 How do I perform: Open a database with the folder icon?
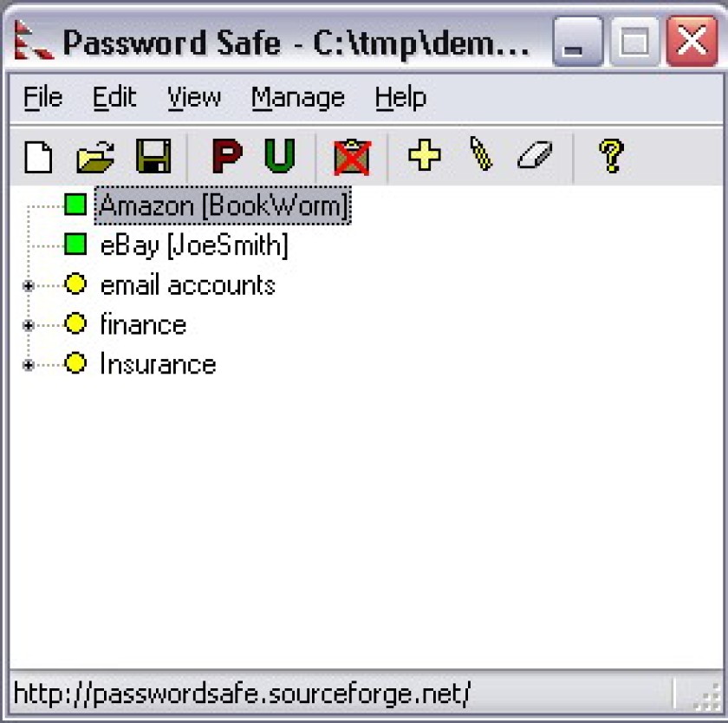[x=95, y=158]
